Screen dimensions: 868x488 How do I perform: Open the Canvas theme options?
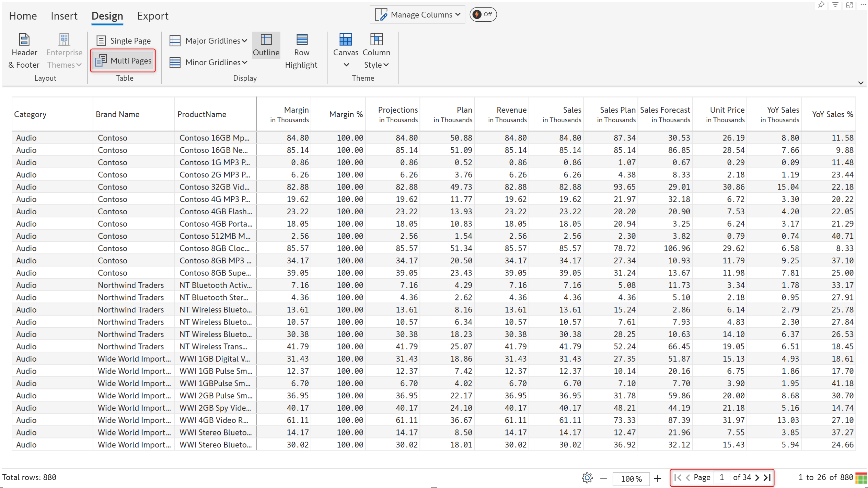tap(345, 51)
